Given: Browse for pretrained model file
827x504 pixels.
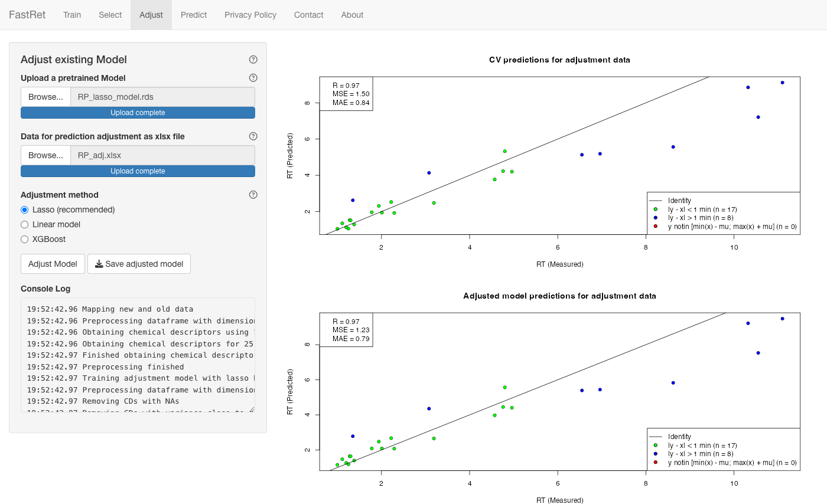Looking at the screenshot, I should point(45,97).
